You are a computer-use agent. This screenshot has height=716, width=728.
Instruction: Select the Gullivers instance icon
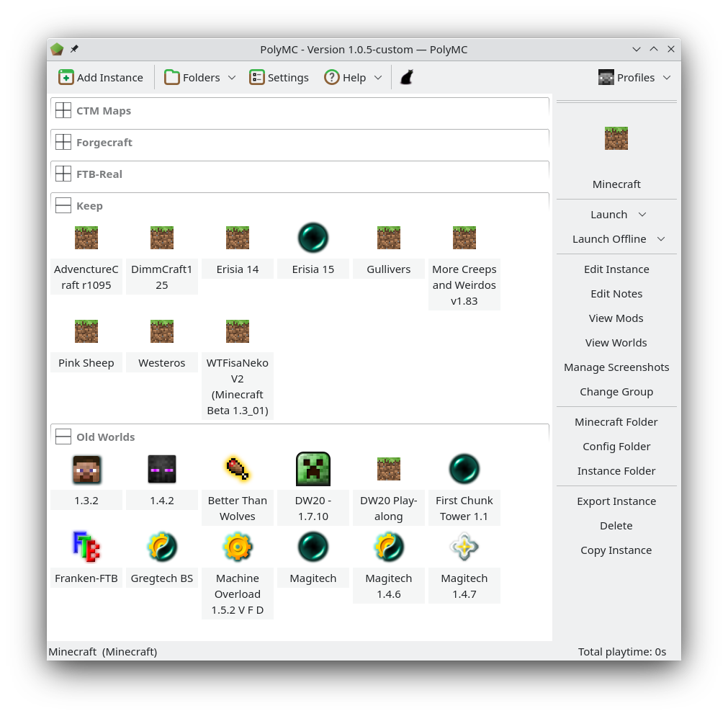click(x=389, y=238)
